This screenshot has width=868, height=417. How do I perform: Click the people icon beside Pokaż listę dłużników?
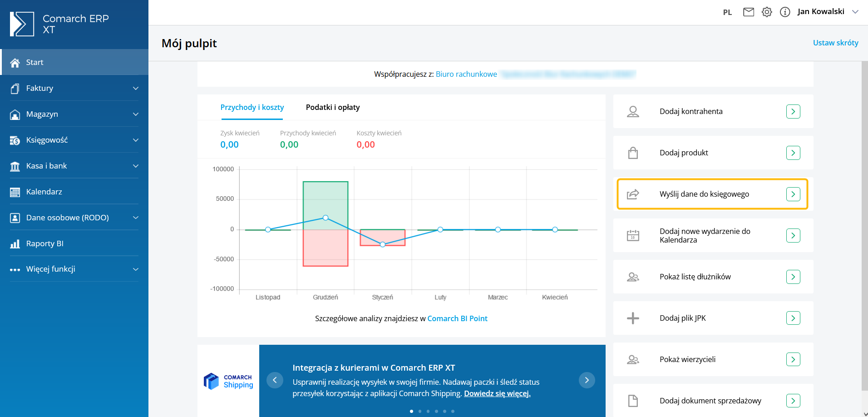tap(633, 277)
